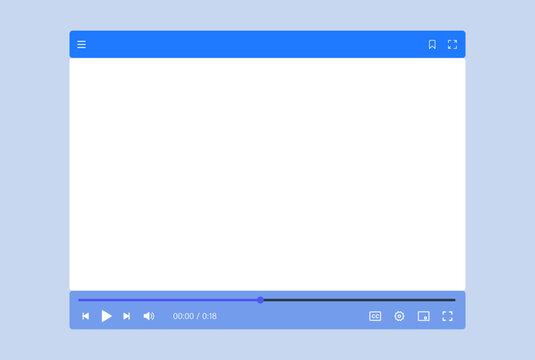Enable picture-in-picture mode
Viewport: 535px width, 360px height.
423,316
